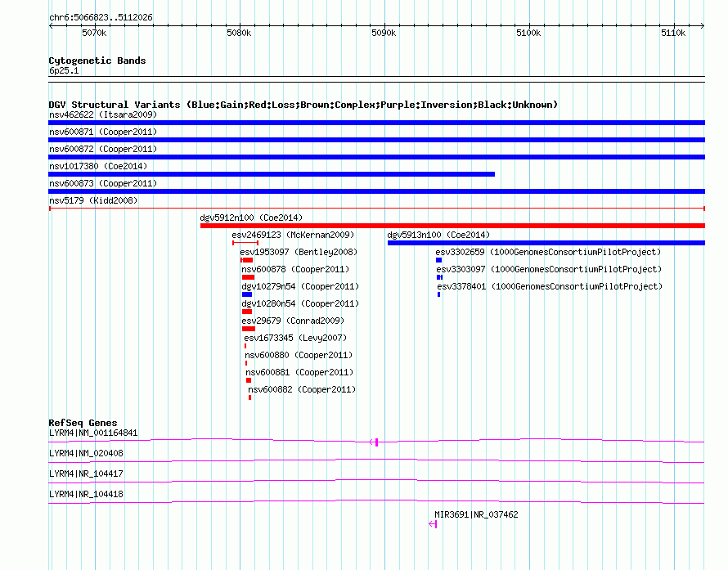This screenshot has width=728, height=570.
Task: Click the DGV Structural Variants track title
Action: 303,105
